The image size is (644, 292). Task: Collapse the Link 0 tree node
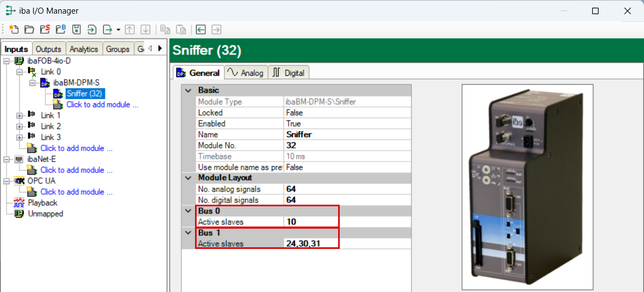19,71
